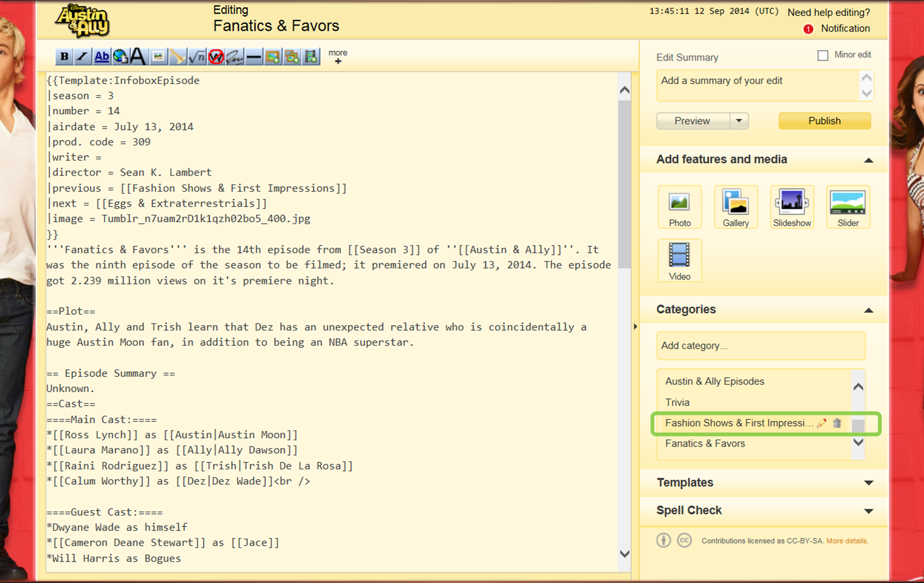This screenshot has width=924, height=583.
Task: Click category list scroll down arrow
Action: 858,443
